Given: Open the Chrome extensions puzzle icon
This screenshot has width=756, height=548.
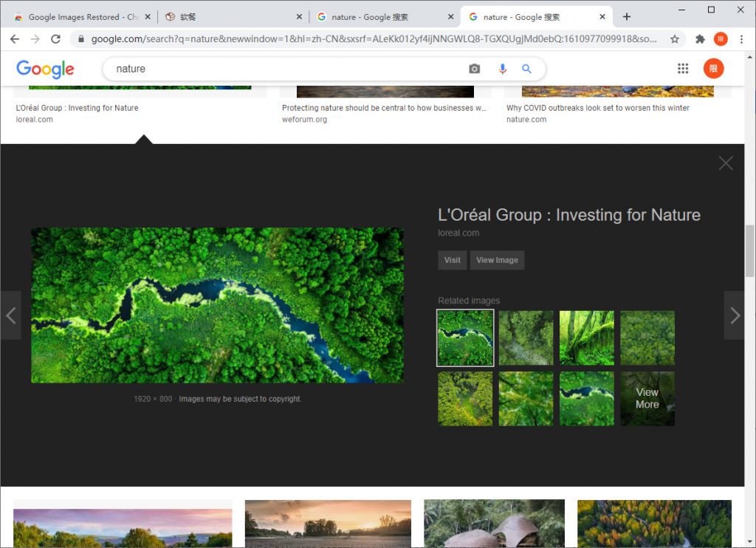Looking at the screenshot, I should (700, 39).
